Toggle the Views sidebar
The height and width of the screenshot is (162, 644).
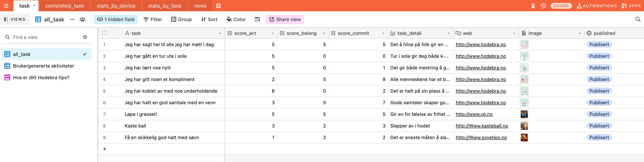tap(15, 19)
